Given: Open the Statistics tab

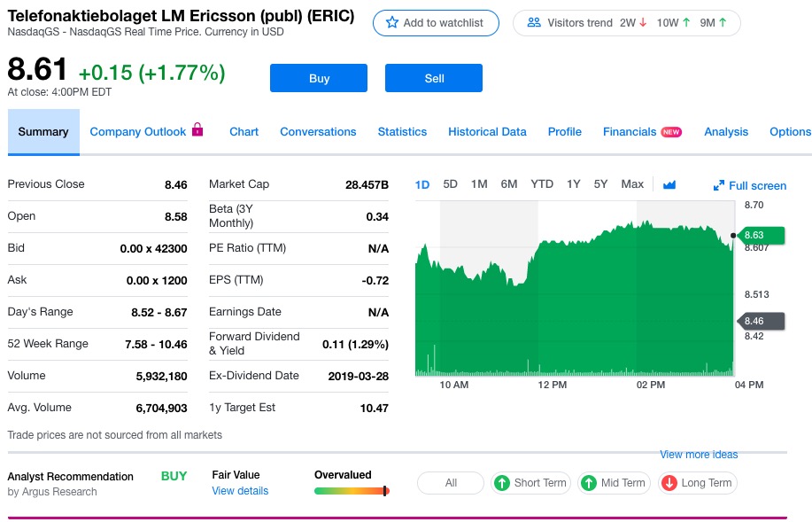Looking at the screenshot, I should coord(402,132).
